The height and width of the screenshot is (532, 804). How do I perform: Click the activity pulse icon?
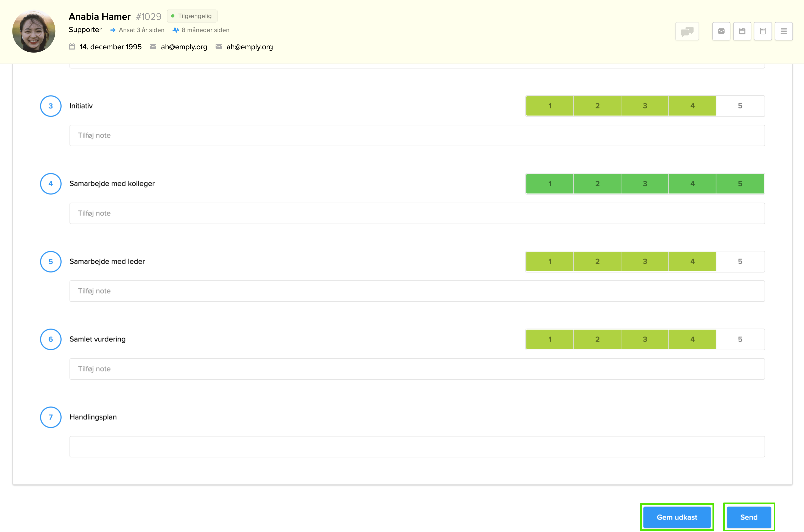175,30
